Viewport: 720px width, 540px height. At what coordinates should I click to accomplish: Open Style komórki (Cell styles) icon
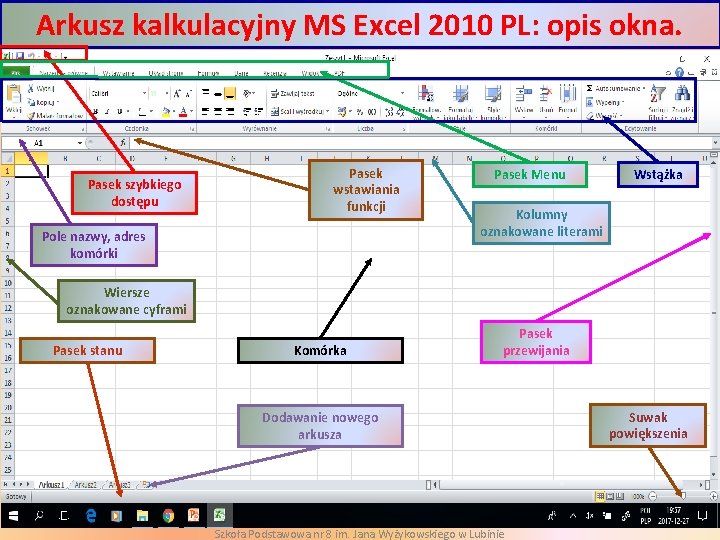click(x=493, y=94)
